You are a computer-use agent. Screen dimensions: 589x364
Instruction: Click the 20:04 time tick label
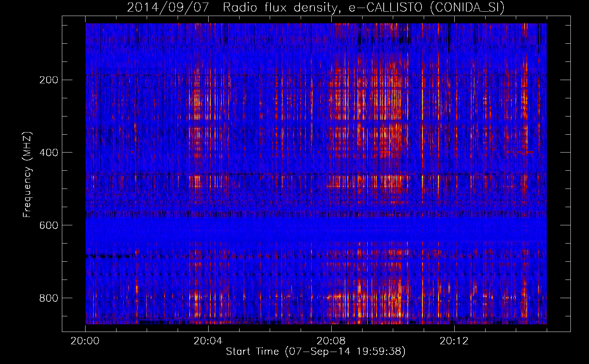pyautogui.click(x=208, y=341)
